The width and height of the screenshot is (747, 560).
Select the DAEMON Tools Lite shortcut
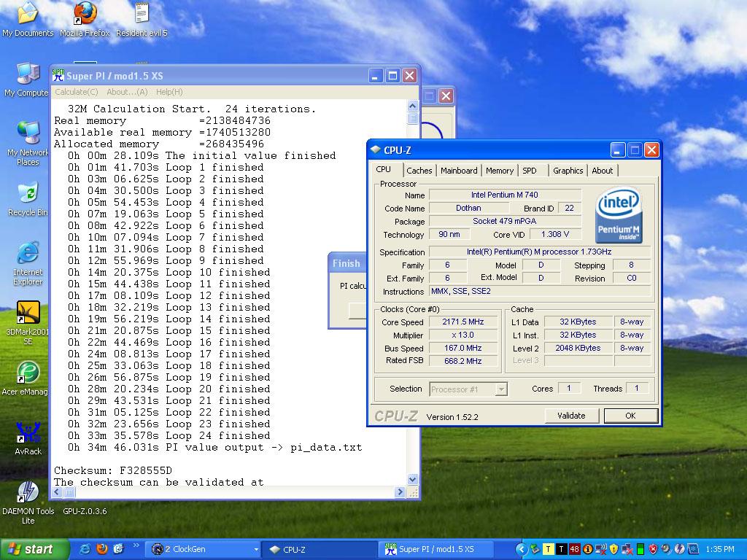(x=28, y=503)
